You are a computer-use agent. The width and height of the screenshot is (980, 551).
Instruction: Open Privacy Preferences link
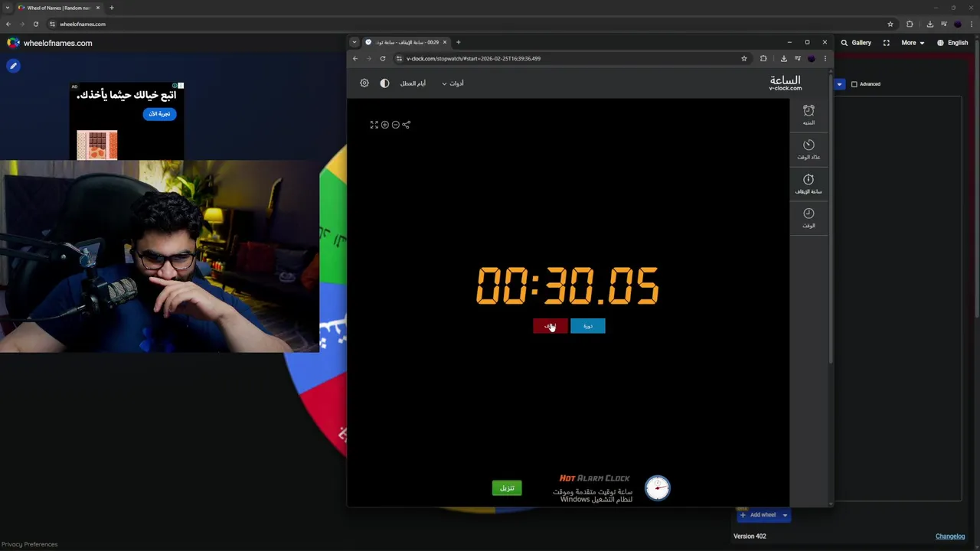click(x=29, y=544)
